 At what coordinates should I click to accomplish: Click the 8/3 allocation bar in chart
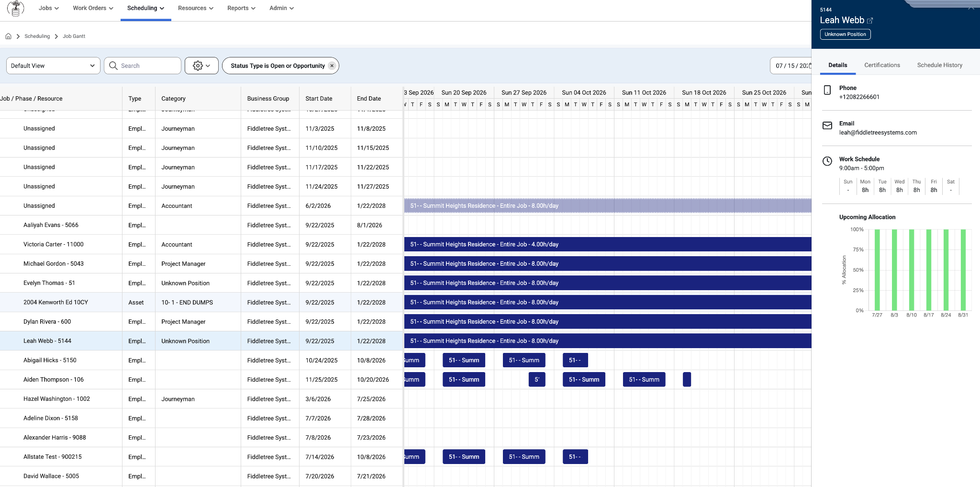[894, 270]
